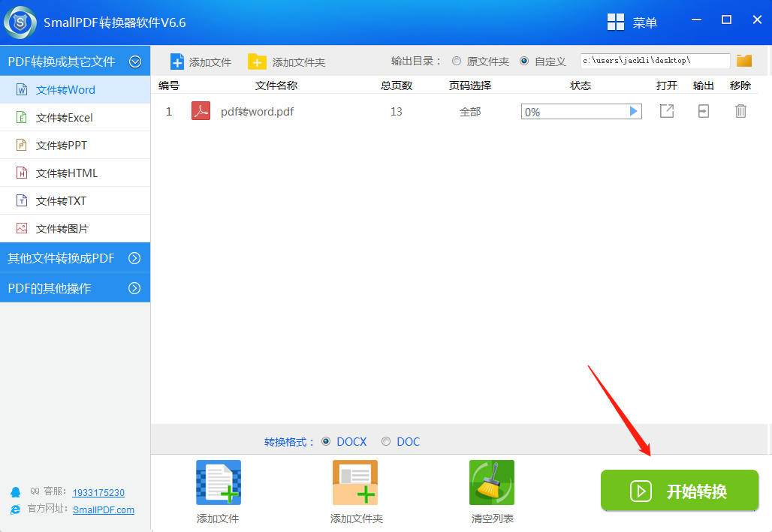Viewport: 772px width, 532px height.
Task: Select 文件转HTML in the sidebar
Action: 75,173
